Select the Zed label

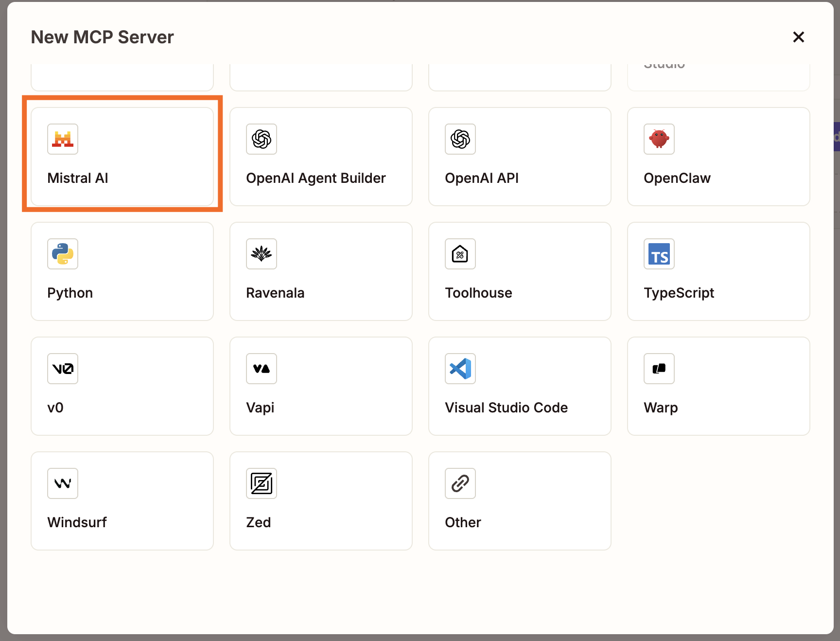pyautogui.click(x=259, y=522)
